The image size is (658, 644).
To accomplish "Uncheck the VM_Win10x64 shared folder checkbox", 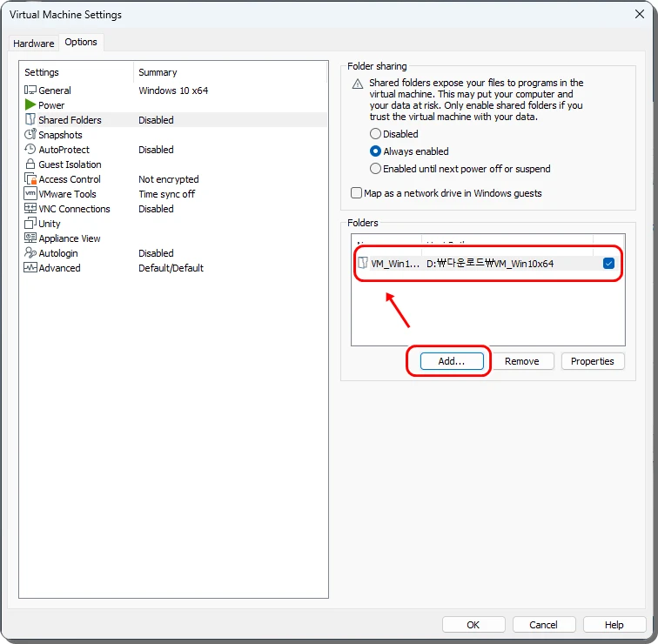I will coord(608,263).
